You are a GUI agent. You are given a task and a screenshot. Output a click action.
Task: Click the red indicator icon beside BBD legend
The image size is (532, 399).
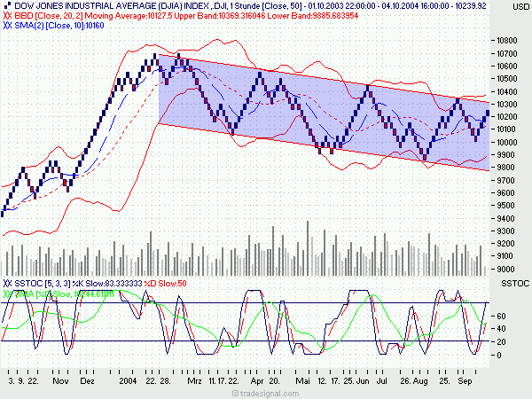(7, 16)
